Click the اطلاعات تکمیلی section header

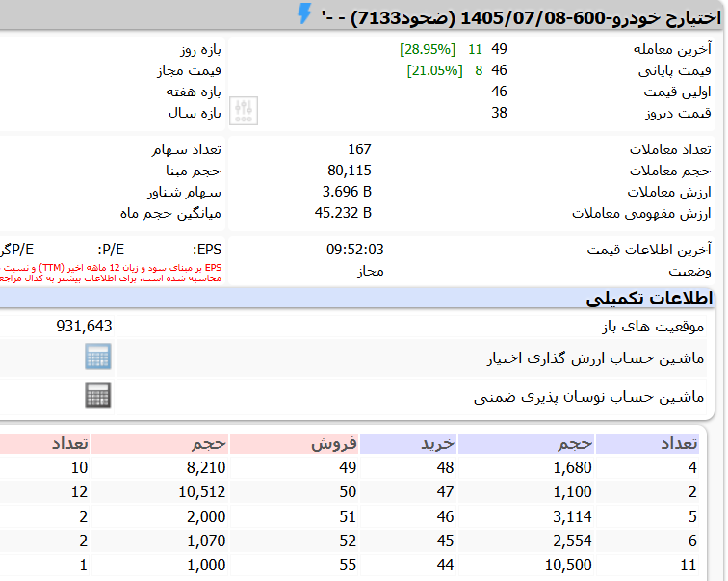649,298
